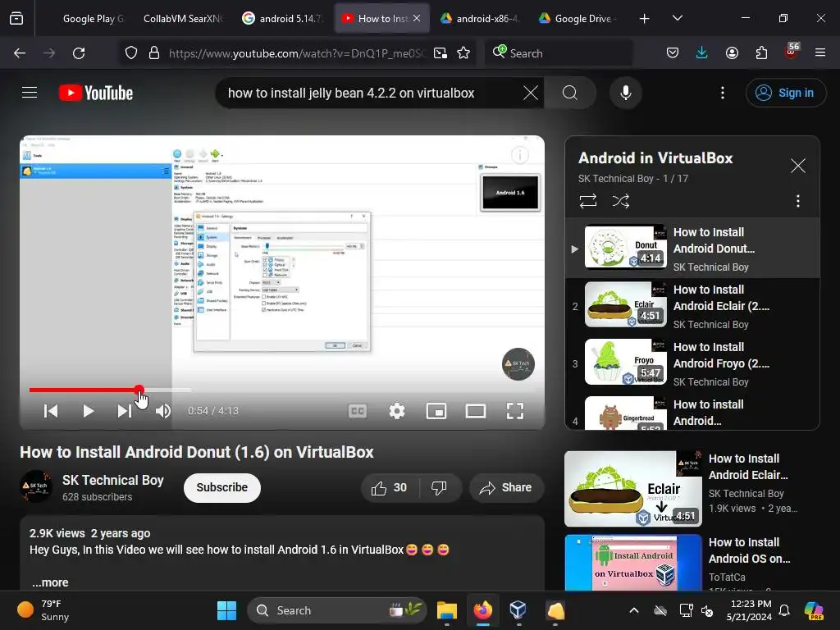Screen dimensions: 840x630
Task: Open Android in VirtualBox playlist title
Action: pos(655,158)
